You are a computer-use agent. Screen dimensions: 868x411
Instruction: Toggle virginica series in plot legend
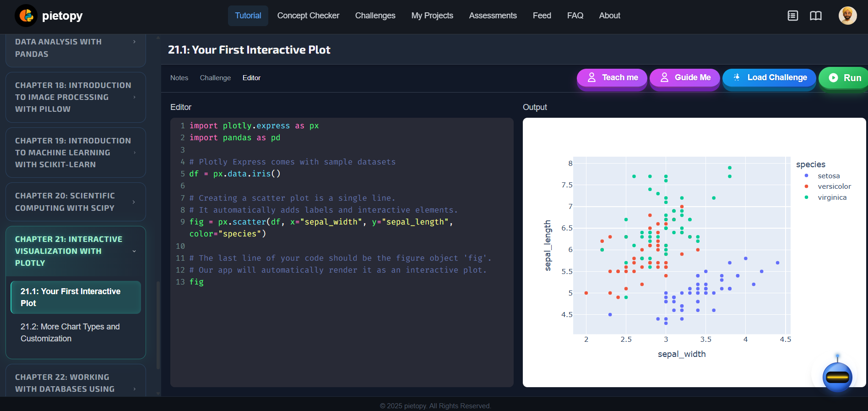pos(832,197)
